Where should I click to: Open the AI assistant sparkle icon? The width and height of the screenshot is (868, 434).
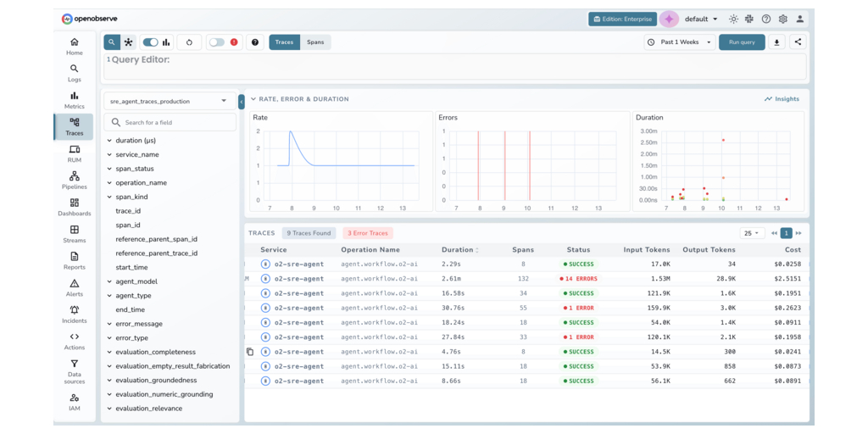coord(669,19)
